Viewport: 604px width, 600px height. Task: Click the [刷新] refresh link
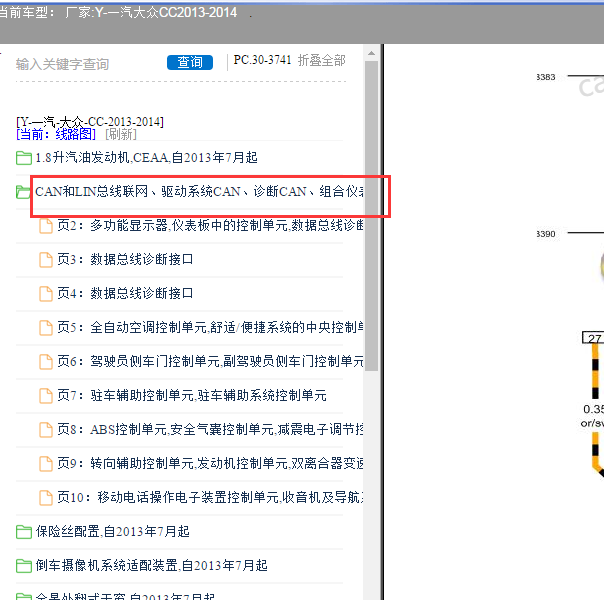tap(121, 134)
